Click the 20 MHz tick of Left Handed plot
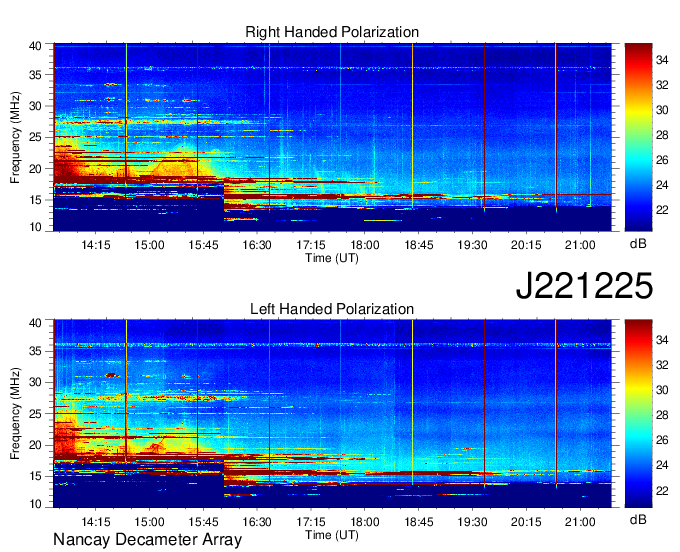Screen dimensions: 680x552 click(35, 445)
